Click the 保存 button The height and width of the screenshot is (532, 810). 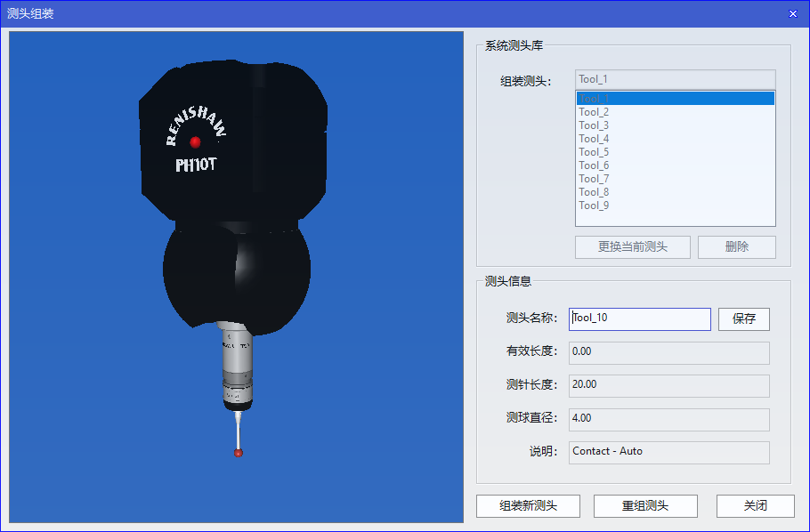744,318
